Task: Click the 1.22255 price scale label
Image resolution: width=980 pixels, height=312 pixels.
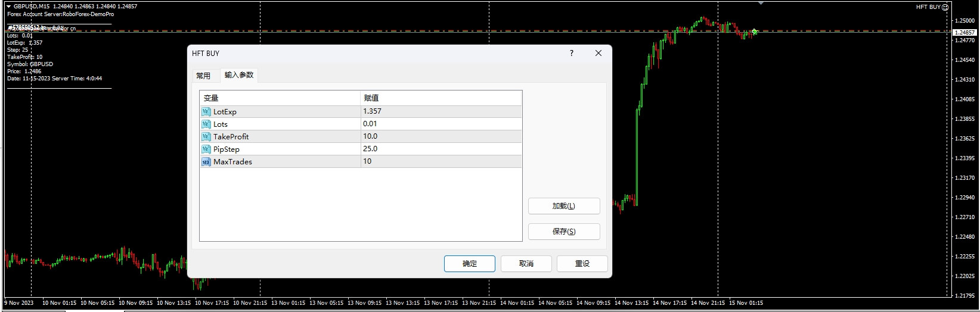Action: coord(965,257)
